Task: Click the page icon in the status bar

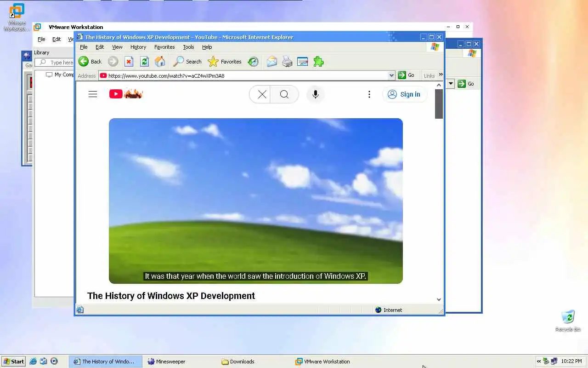Action: 80,310
